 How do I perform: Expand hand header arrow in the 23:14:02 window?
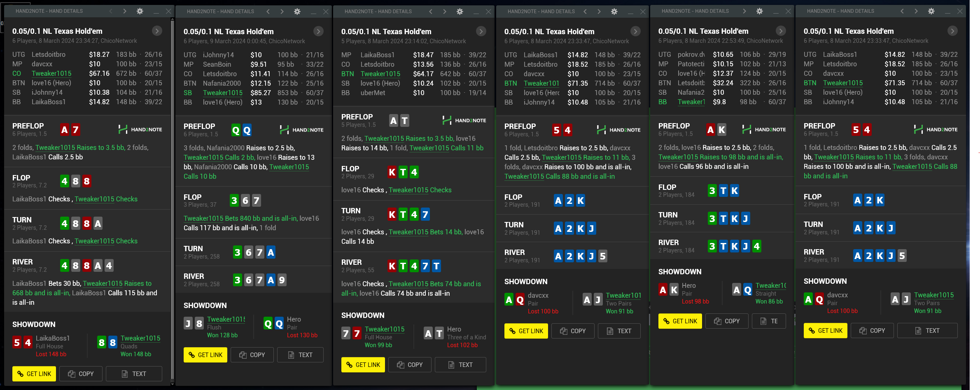481,31
